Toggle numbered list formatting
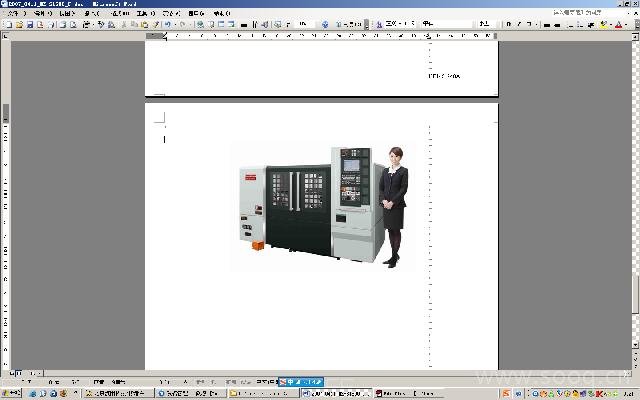640x400 pixels. 570,24
